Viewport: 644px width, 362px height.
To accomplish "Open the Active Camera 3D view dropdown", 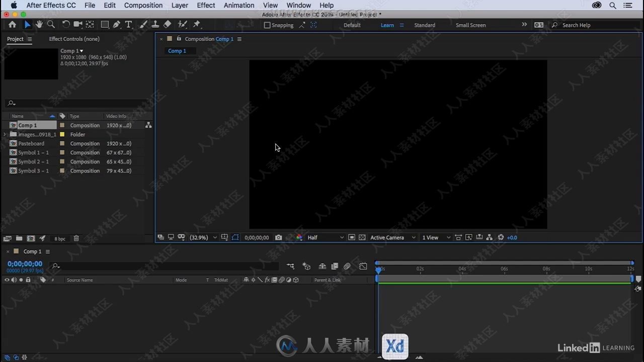I will click(x=393, y=237).
